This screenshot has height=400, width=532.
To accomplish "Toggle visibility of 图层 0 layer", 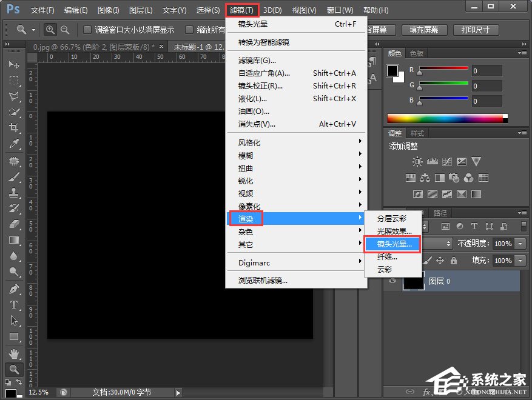I will [392, 281].
